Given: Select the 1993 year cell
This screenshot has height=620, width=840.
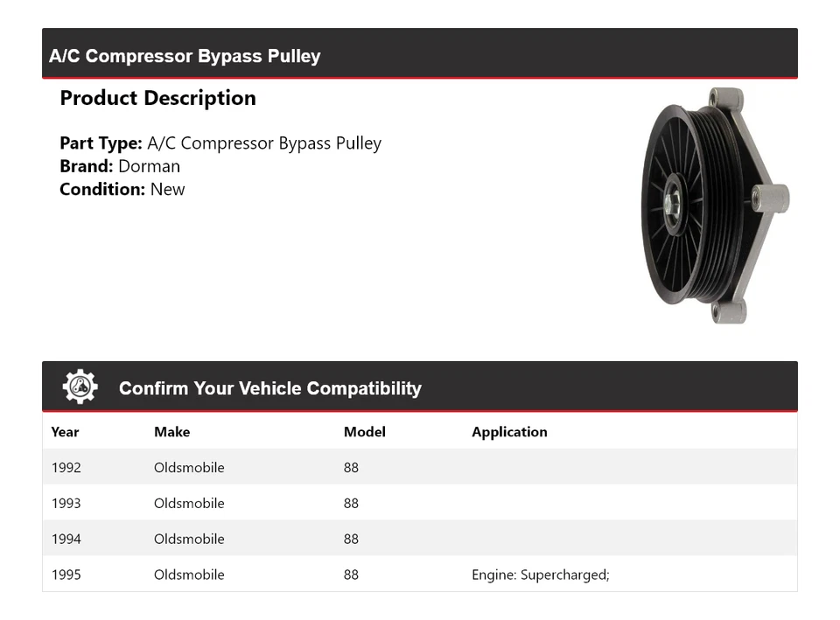Looking at the screenshot, I should (66, 504).
